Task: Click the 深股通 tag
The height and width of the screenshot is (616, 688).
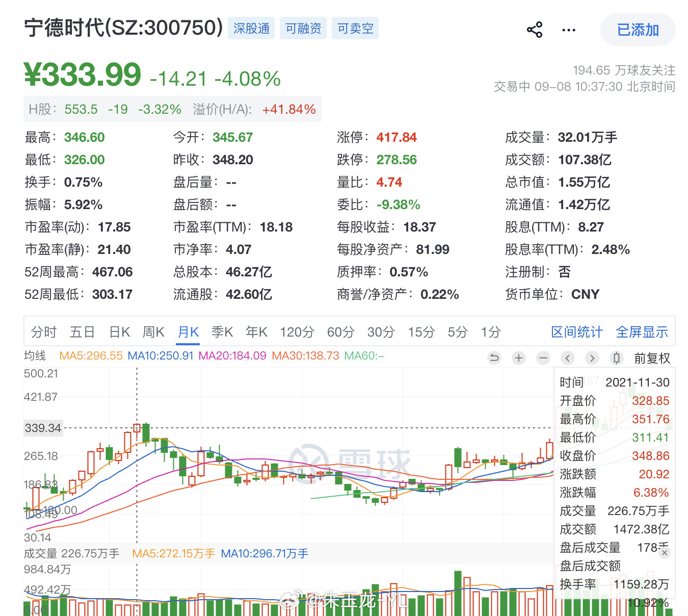Action: click(251, 28)
